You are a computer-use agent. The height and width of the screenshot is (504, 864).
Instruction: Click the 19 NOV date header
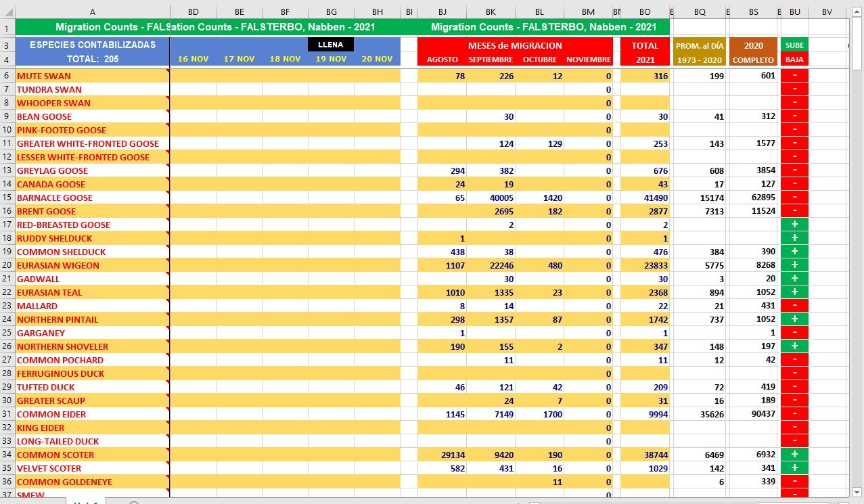tap(331, 59)
